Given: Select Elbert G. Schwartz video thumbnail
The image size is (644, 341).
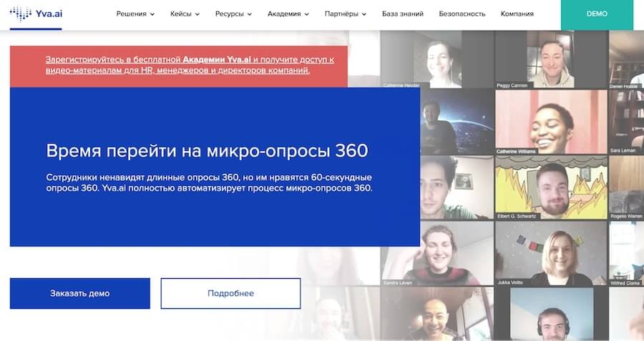Looking at the screenshot, I should click(551, 187).
